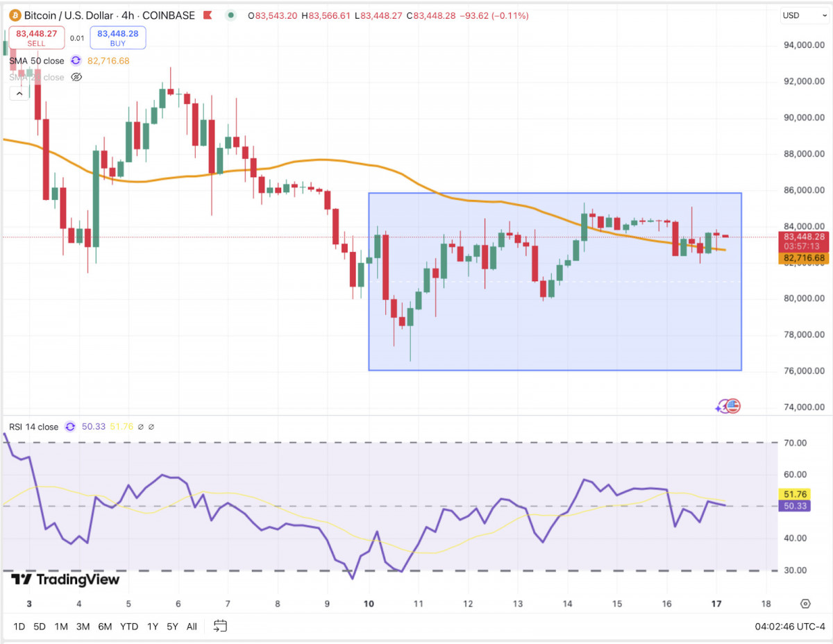Collapse the indicator legend with chevron

tap(19, 93)
